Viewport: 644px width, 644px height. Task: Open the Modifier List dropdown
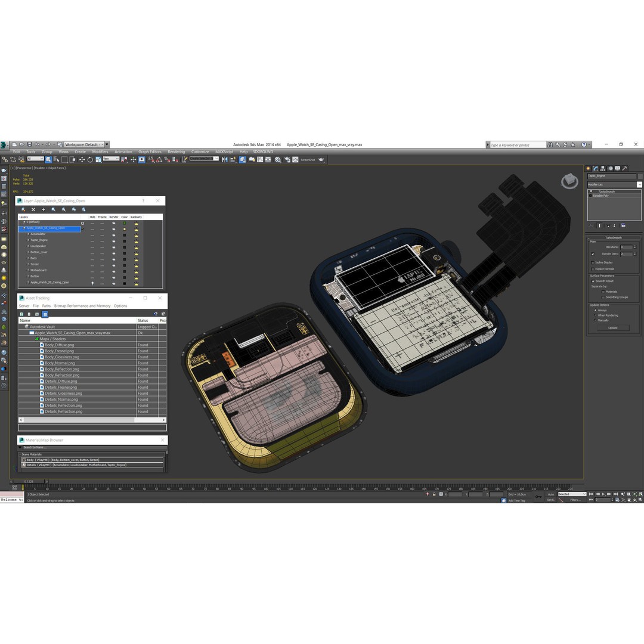pos(615,185)
